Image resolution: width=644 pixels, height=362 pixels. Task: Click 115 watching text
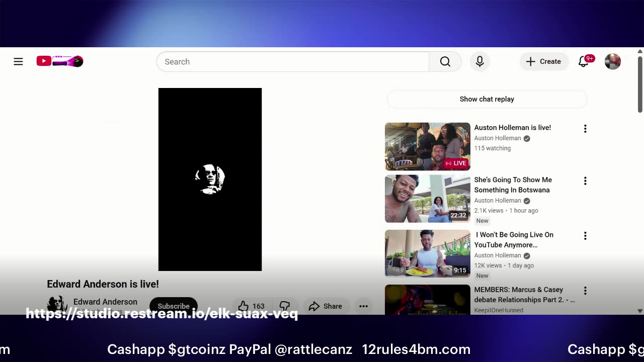492,148
